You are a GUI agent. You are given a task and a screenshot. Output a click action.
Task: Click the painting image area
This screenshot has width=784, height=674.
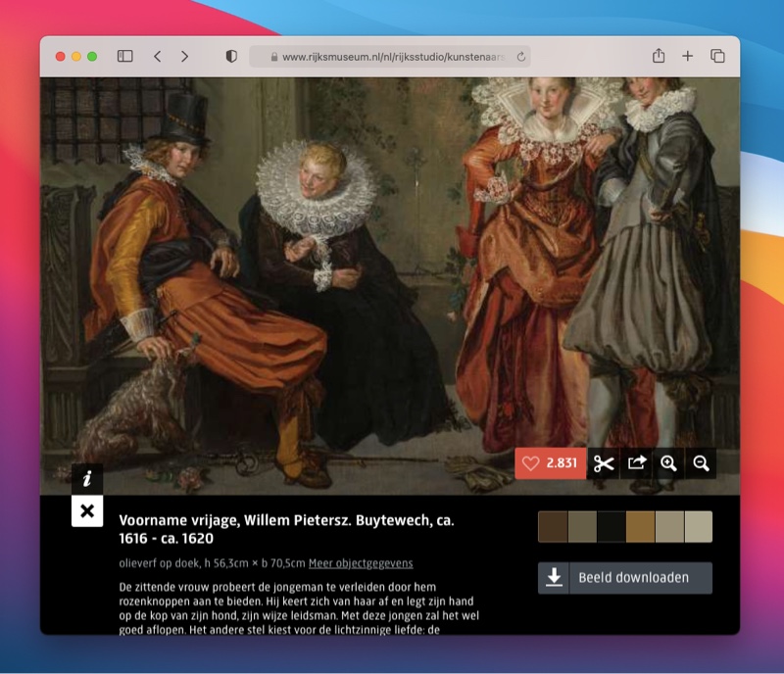pyautogui.click(x=389, y=286)
